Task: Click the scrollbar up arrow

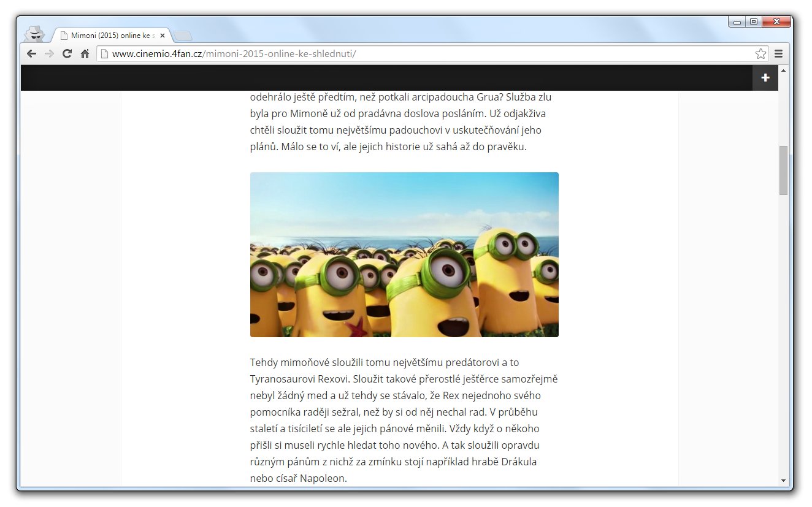Action: pos(783,70)
